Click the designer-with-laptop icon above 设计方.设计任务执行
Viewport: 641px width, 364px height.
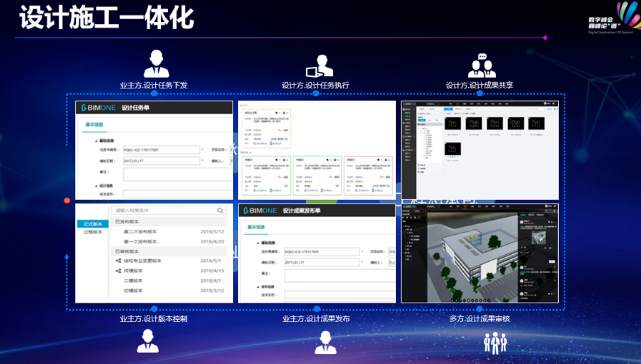(320, 66)
